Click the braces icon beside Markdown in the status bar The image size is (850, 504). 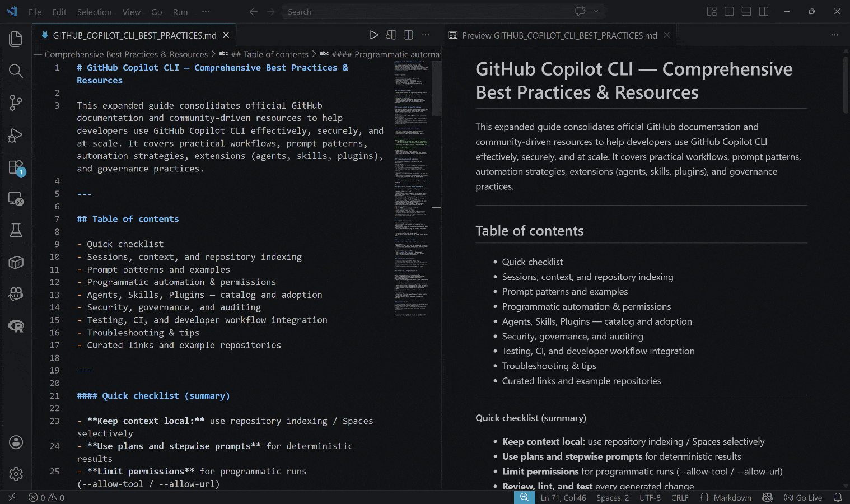point(704,497)
